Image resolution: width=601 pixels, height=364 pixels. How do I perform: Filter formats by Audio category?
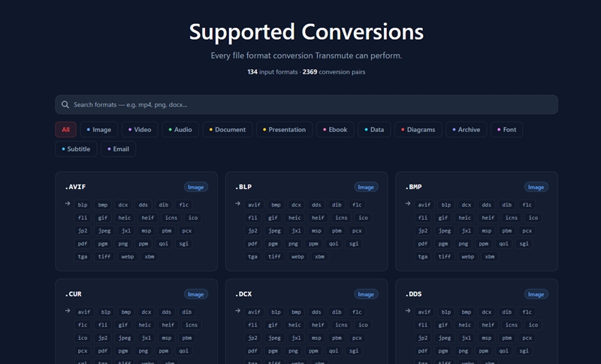point(180,129)
